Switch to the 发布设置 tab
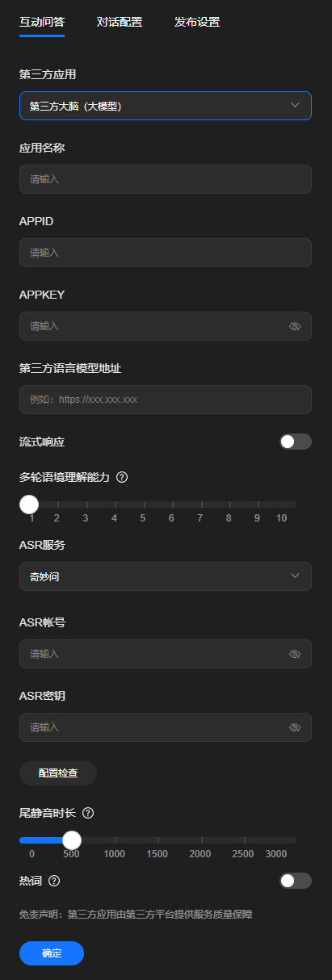 coord(196,22)
